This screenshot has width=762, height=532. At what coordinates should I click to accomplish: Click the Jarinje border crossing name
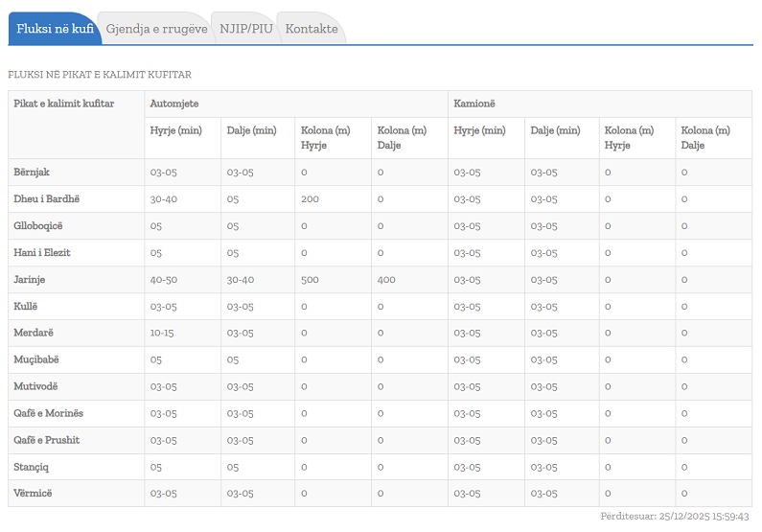click(30, 280)
